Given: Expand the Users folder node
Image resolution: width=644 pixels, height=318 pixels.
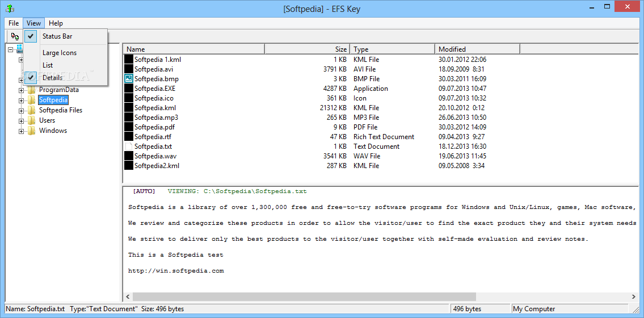Looking at the screenshot, I should click(x=21, y=121).
